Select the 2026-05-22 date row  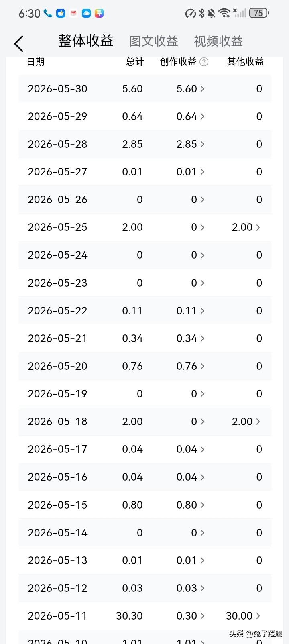(145, 311)
